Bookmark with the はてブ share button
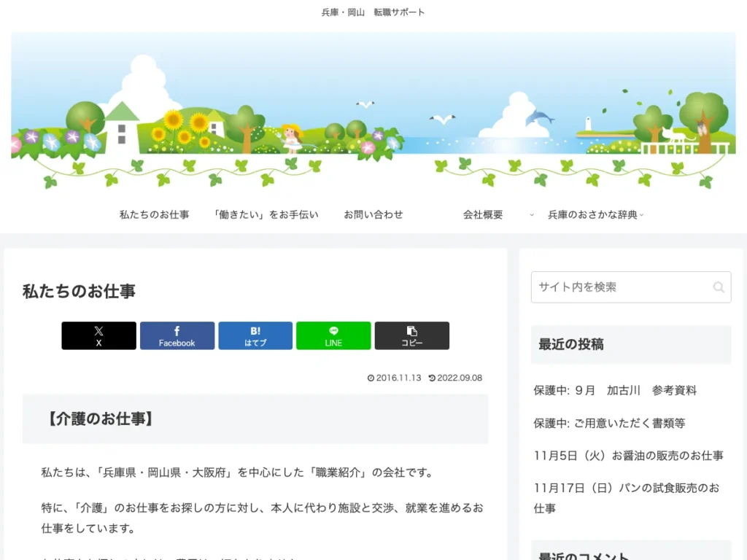 (x=255, y=335)
